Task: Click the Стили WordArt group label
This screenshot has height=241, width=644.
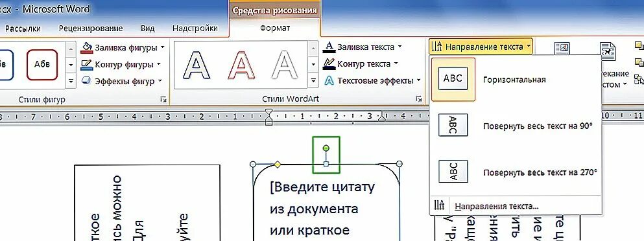Action: click(x=291, y=99)
